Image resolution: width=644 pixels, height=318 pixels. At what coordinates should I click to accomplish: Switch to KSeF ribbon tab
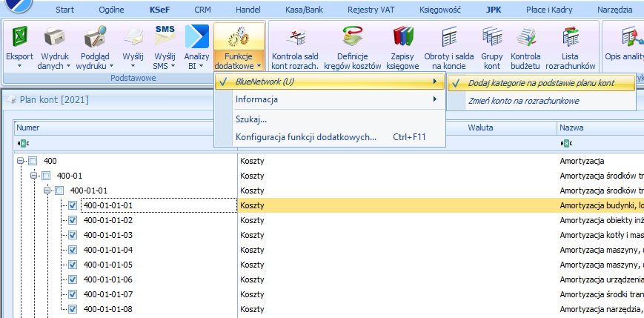click(x=159, y=10)
